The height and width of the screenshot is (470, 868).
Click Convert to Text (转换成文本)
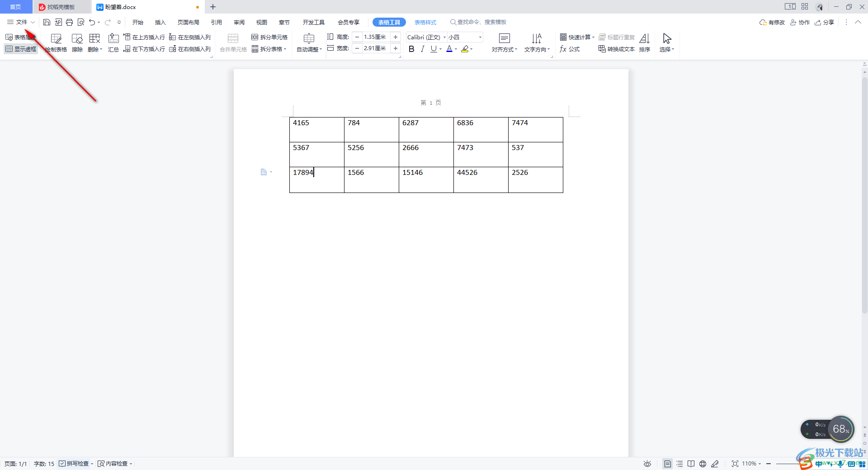pyautogui.click(x=617, y=49)
